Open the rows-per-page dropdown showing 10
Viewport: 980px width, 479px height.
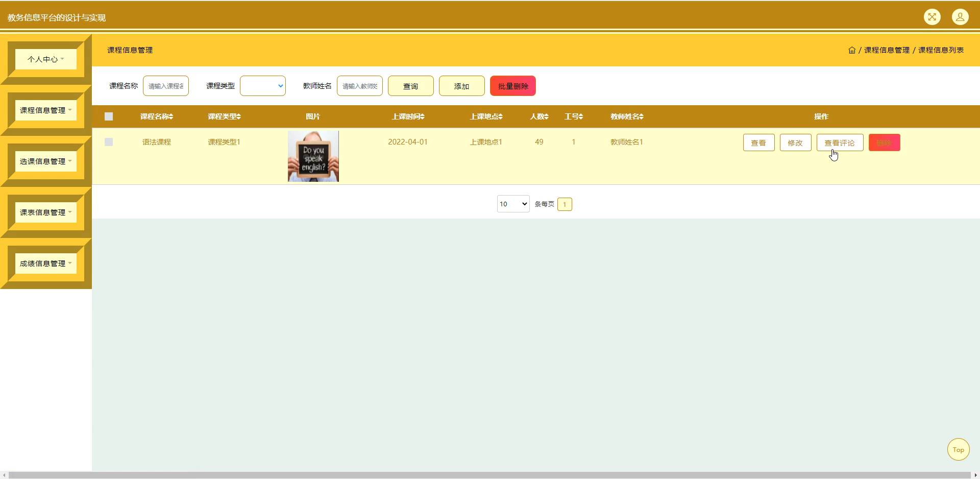pos(513,204)
